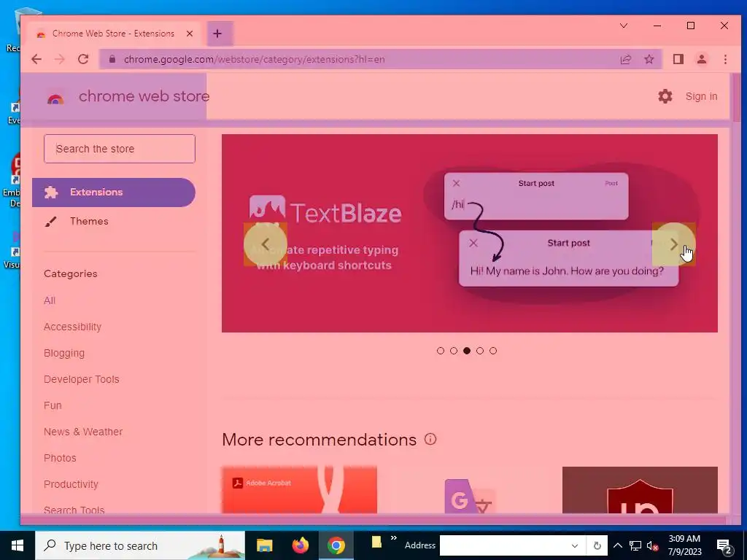Select the Extensions section
The image size is (747, 560).
[113, 192]
